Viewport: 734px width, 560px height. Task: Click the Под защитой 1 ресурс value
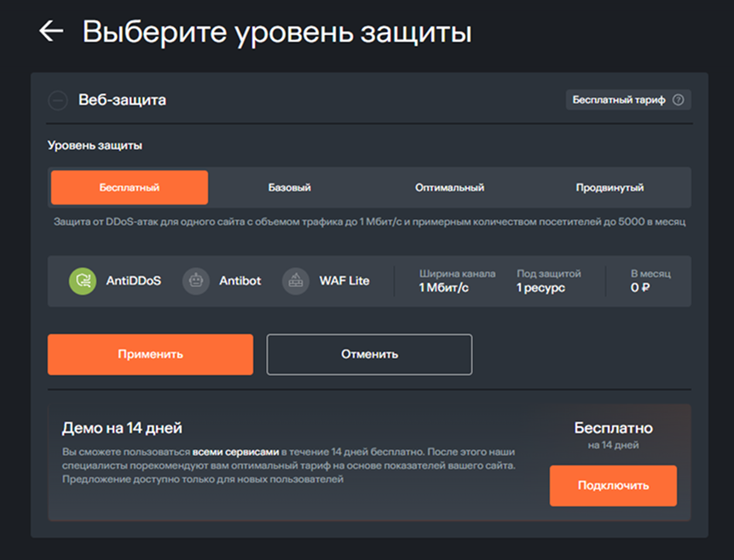coord(540,288)
